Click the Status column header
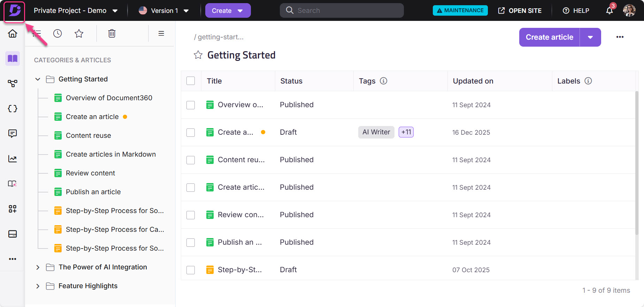The height and width of the screenshot is (307, 644). pyautogui.click(x=291, y=81)
